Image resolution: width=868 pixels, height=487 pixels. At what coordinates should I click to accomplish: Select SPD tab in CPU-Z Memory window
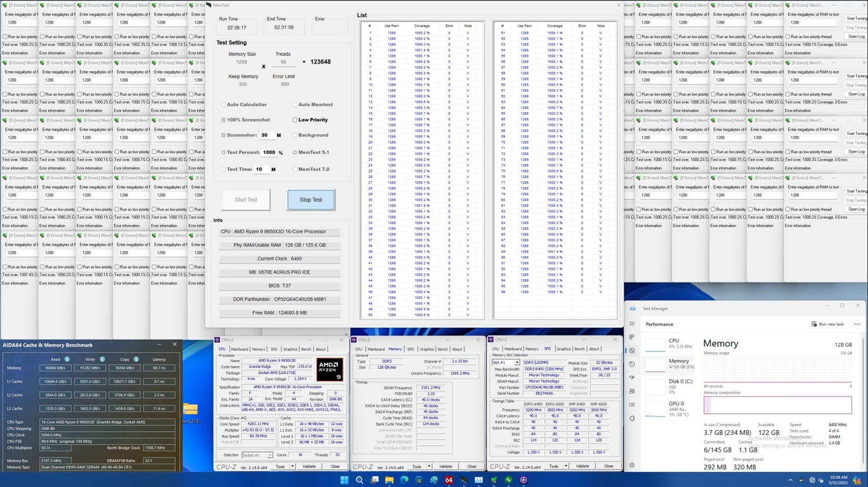point(411,349)
